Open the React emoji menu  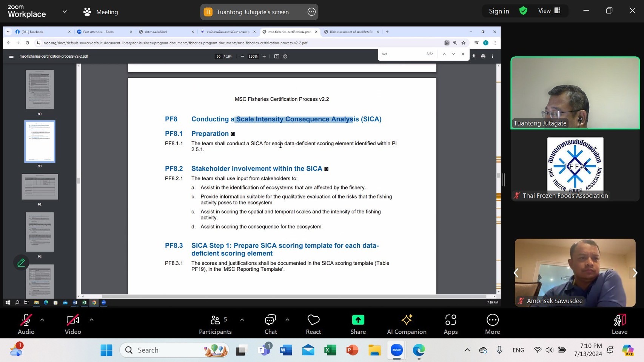[x=313, y=324]
